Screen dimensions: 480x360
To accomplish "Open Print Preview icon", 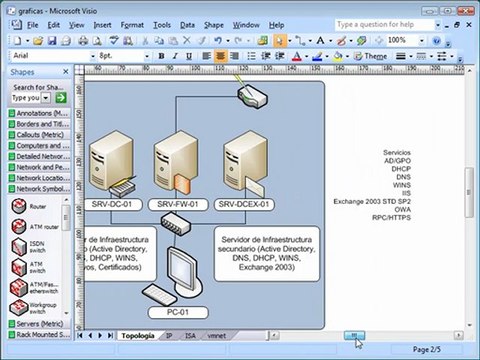I will [x=97, y=41].
